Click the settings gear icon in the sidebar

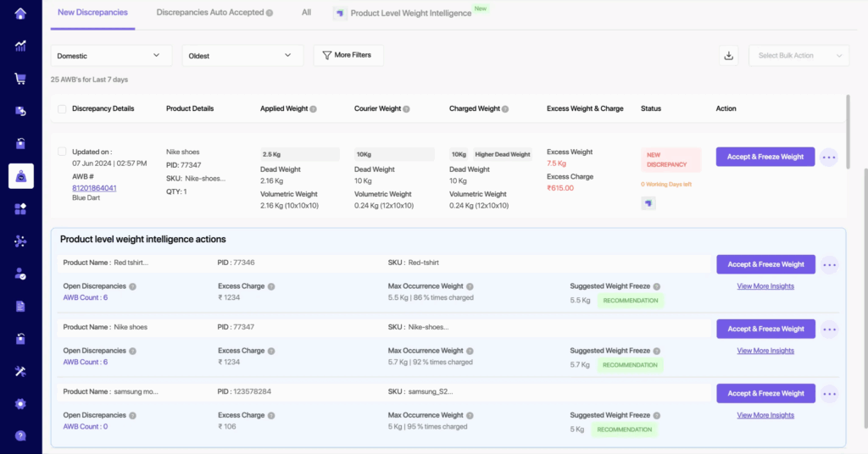[x=20, y=404]
